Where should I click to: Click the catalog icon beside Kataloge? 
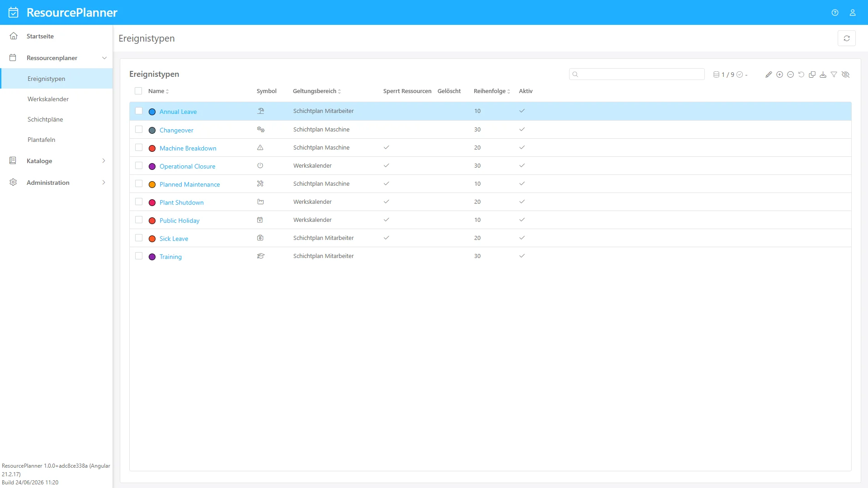[13, 161]
